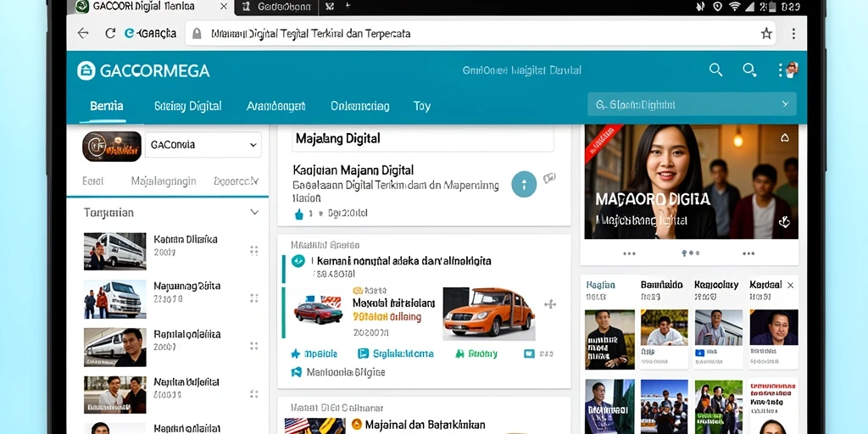
Task: Bookmark this page with the star icon
Action: [766, 34]
